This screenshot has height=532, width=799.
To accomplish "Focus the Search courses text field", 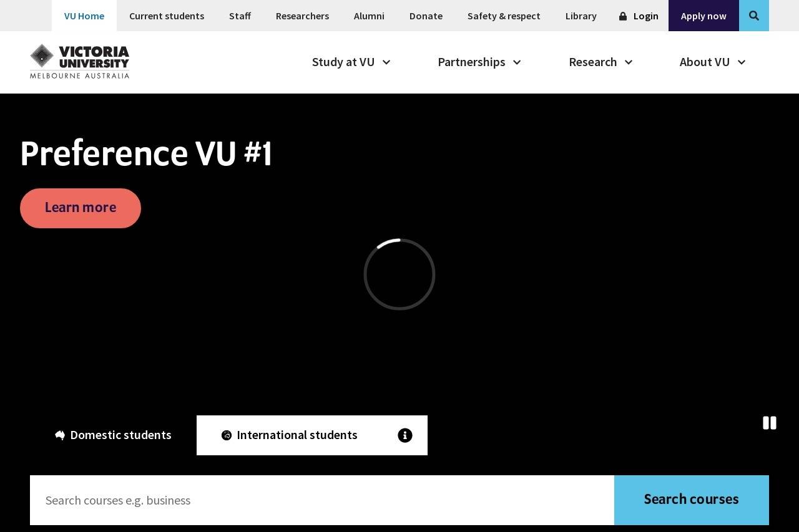I will tap(322, 500).
